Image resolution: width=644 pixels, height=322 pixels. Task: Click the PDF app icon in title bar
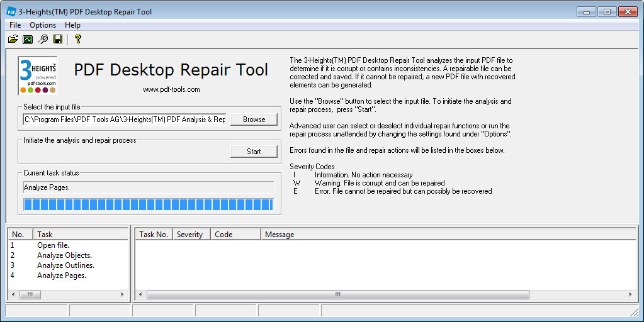[x=11, y=11]
